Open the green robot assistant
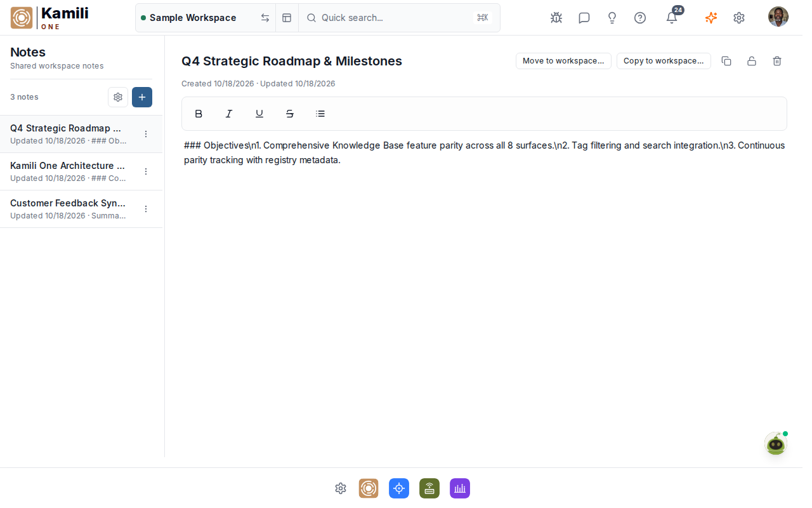 [x=776, y=444]
